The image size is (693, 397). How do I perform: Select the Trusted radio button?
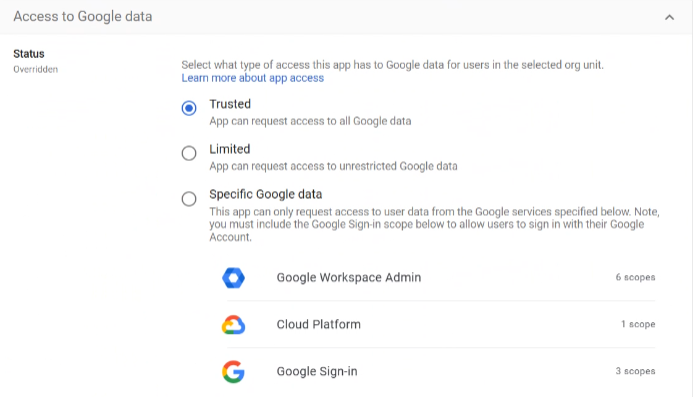[x=189, y=108]
